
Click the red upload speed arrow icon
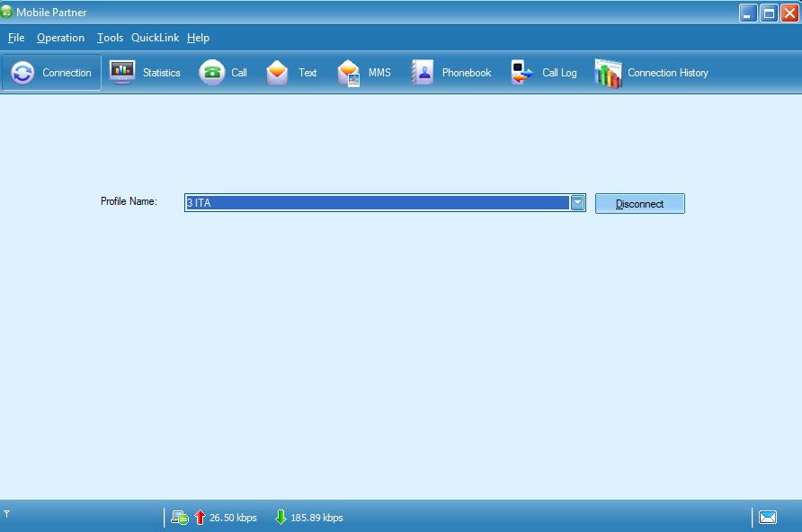[199, 517]
